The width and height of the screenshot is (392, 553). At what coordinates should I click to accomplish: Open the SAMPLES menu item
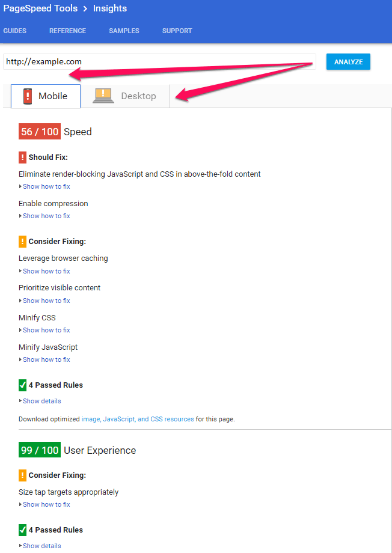(124, 31)
